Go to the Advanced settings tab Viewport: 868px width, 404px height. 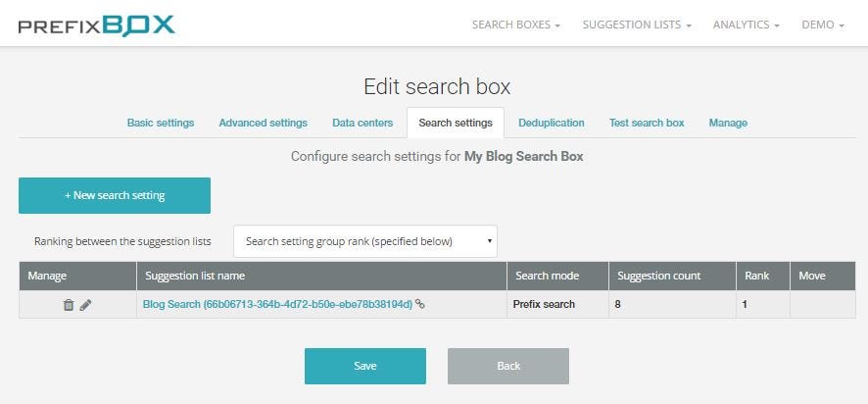263,123
